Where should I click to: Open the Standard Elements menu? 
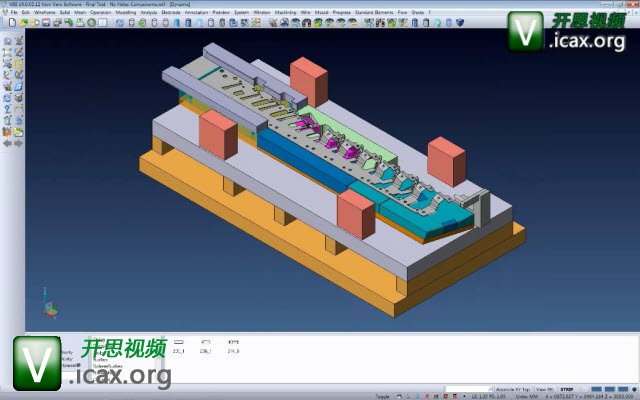374,12
